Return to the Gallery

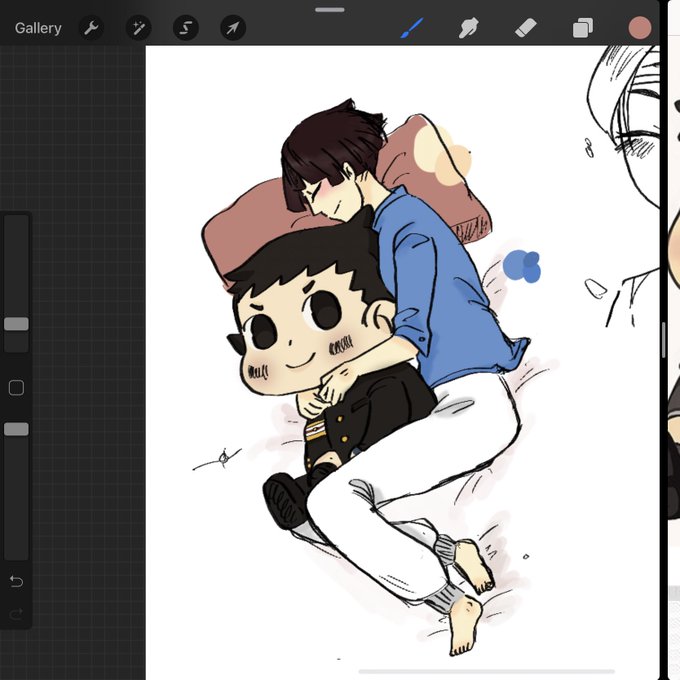[38, 28]
